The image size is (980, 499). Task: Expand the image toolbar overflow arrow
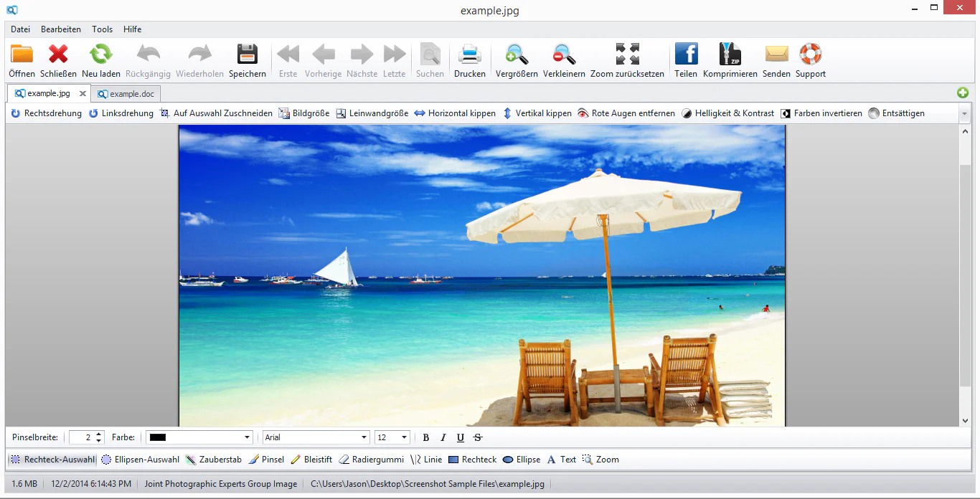[x=964, y=113]
